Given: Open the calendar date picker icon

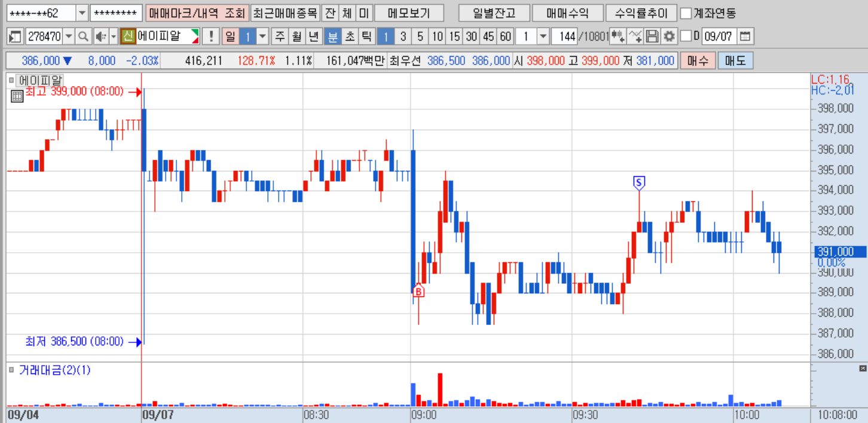Looking at the screenshot, I should 745,36.
